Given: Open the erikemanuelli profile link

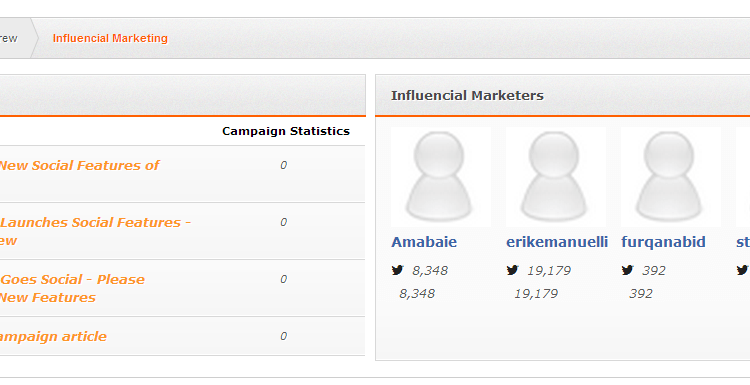Looking at the screenshot, I should [x=557, y=242].
